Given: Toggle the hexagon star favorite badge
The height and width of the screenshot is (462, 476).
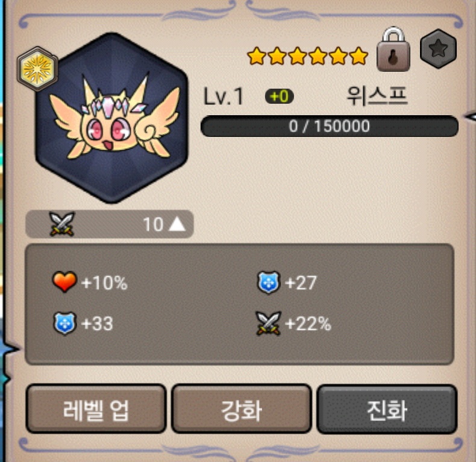Looking at the screenshot, I should click(x=438, y=49).
